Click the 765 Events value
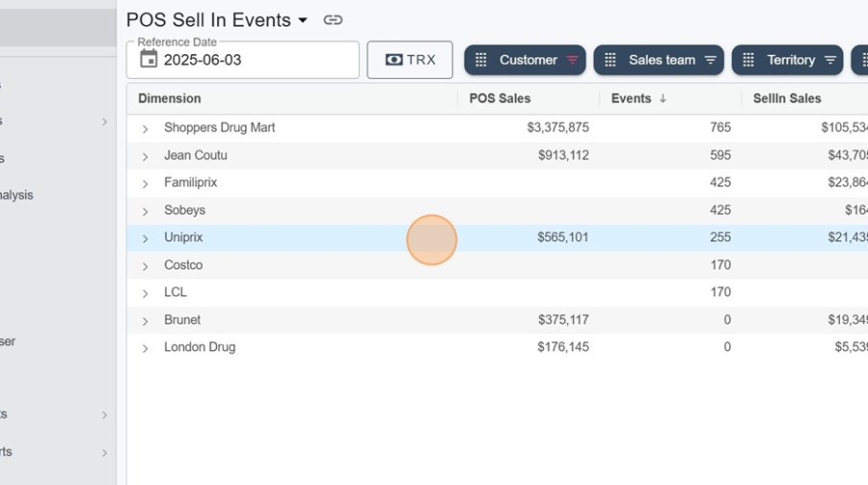Screen dimensions: 868x485 720,127
